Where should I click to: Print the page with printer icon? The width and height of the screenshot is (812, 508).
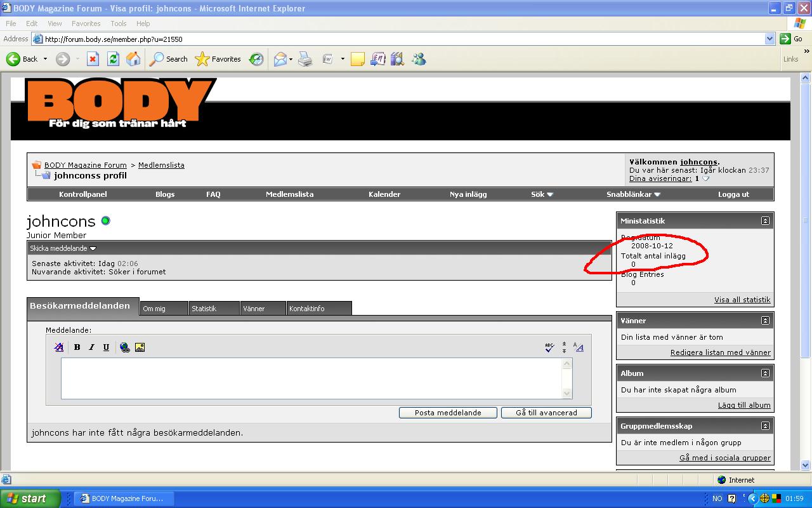coord(305,59)
